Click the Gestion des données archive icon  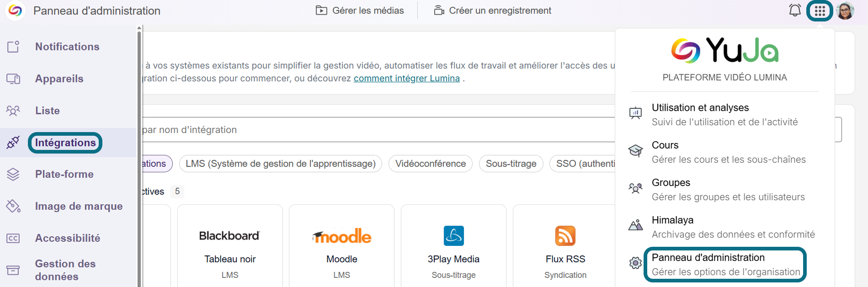click(x=13, y=270)
